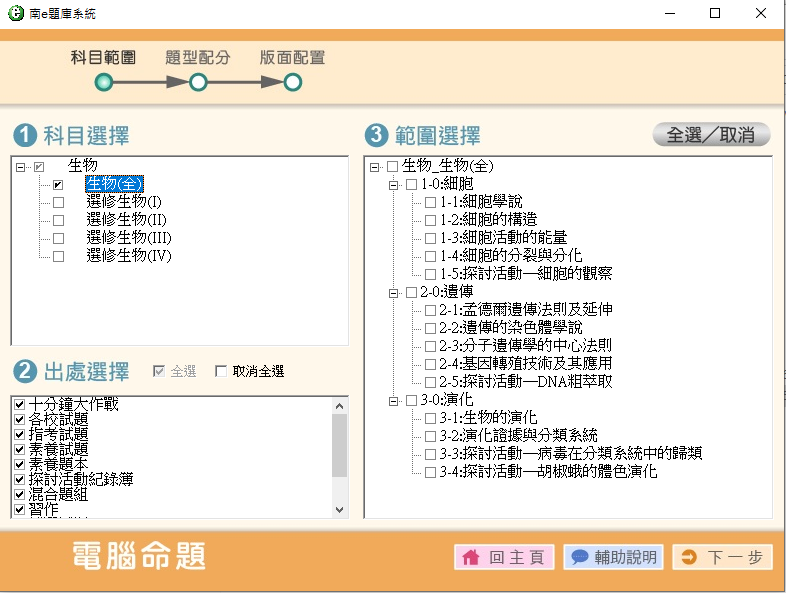The height and width of the screenshot is (593, 786).
Task: Tick the 1-2:細胞的構造 checkbox
Action: tap(430, 220)
